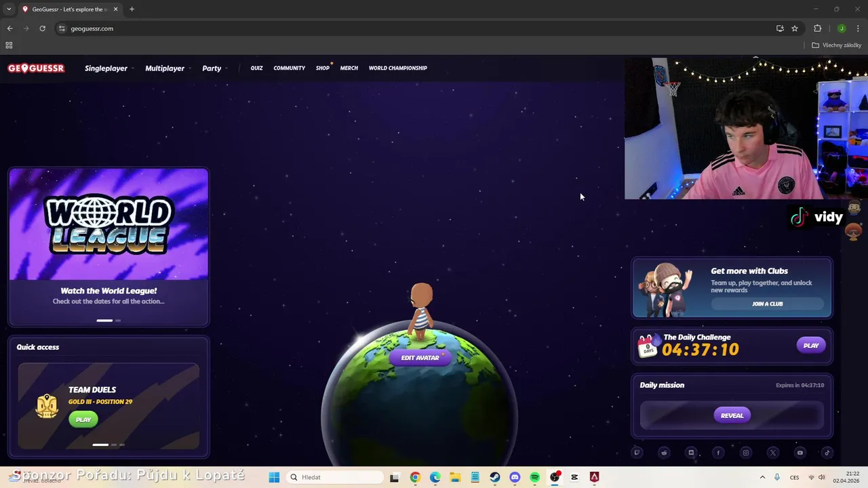Open the volume control in system tray
Viewport: 868px width, 488px height.
(822, 477)
